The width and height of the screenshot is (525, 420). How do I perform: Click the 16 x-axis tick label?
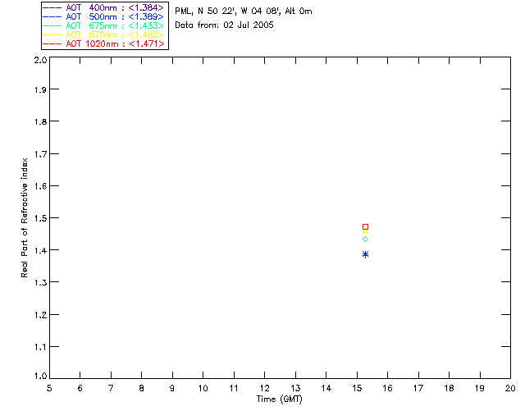pos(388,388)
